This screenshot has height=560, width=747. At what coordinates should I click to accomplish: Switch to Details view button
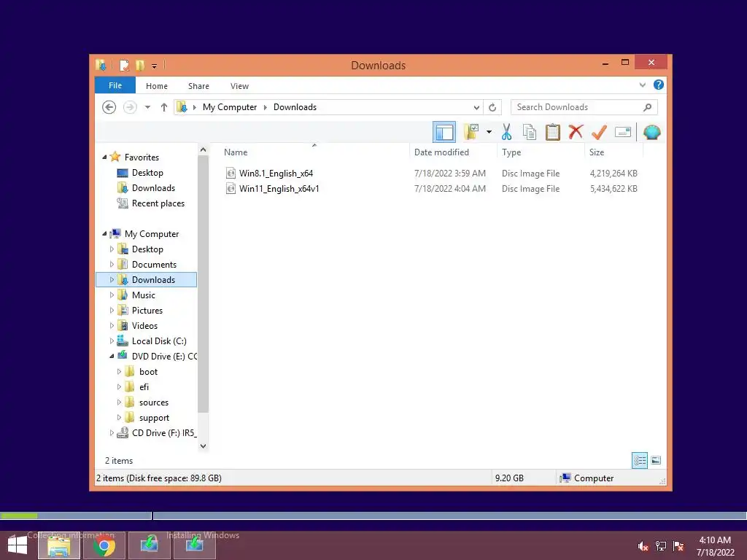(640, 460)
